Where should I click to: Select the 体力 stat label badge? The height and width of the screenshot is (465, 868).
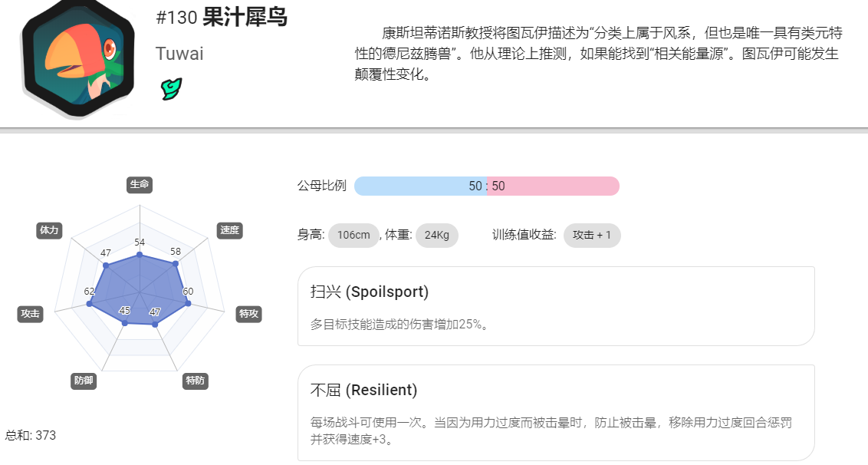[49, 230]
